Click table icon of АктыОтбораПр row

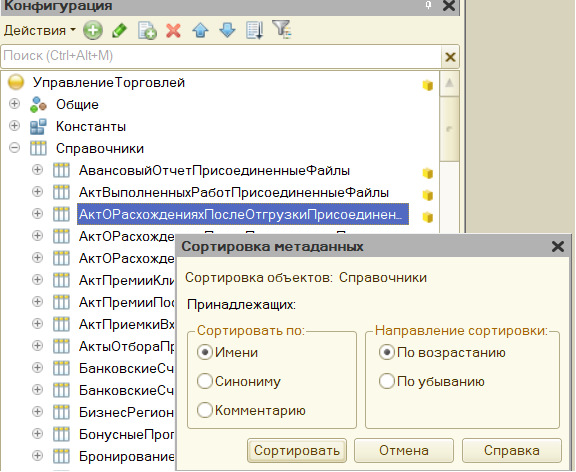[x=61, y=346]
